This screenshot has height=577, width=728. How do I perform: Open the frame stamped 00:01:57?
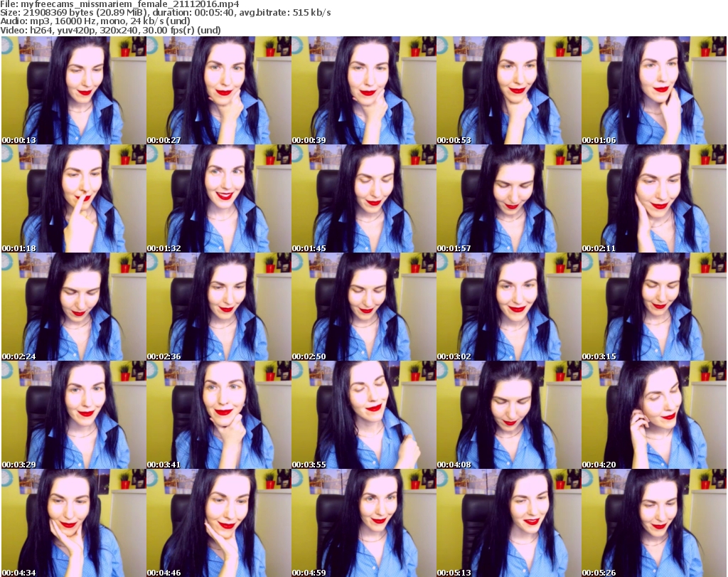508,198
